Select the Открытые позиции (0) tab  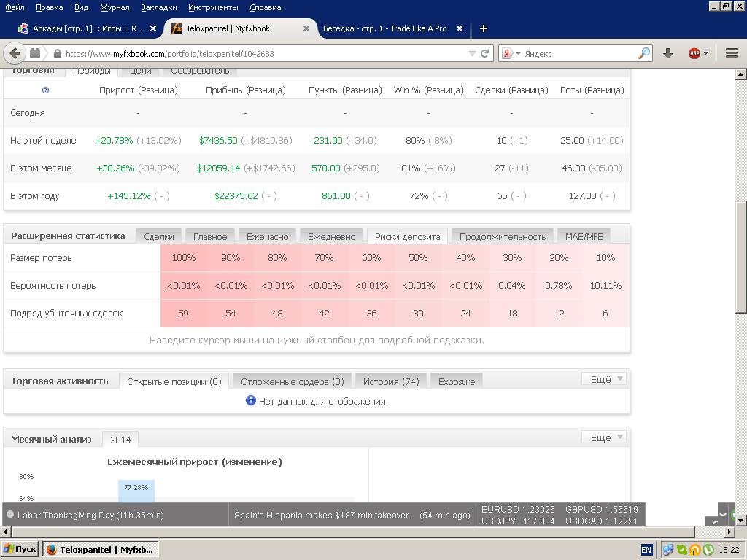click(x=174, y=381)
